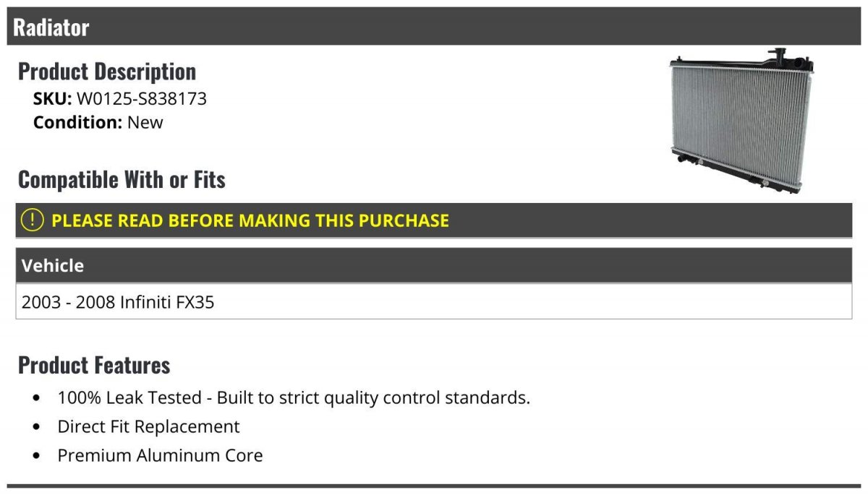868x495 pixels.
Task: Click the radiator filler cap in image
Action: [779, 56]
